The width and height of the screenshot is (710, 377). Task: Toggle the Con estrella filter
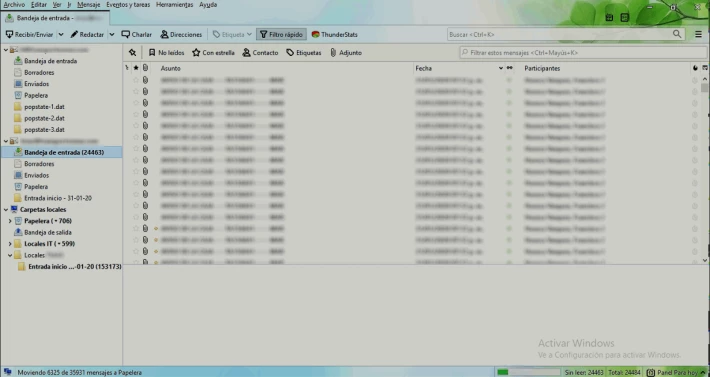[213, 52]
